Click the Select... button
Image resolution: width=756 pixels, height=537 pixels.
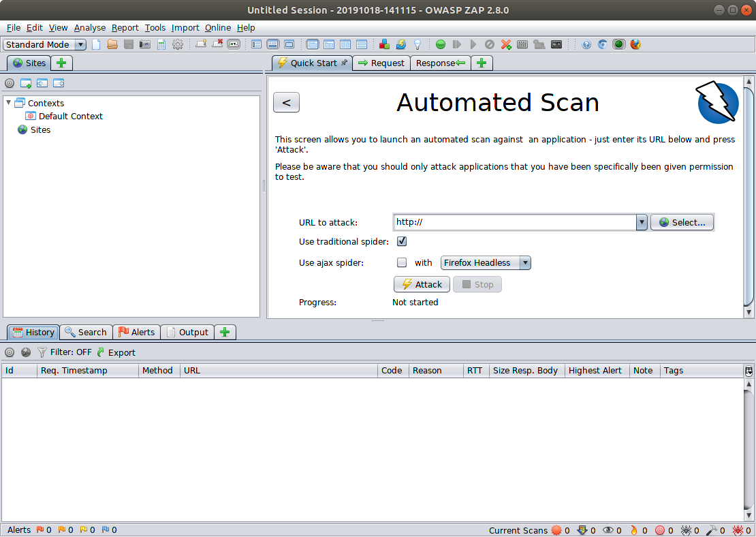point(682,222)
